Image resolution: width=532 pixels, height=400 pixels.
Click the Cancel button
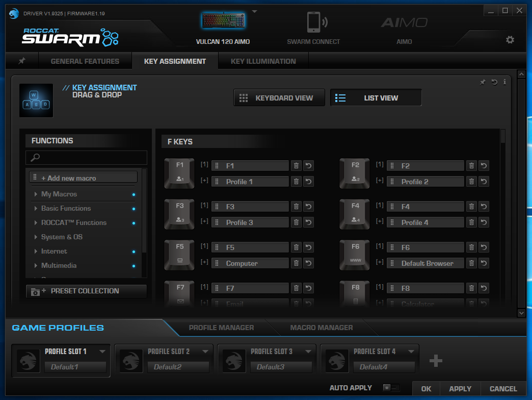[x=503, y=388]
